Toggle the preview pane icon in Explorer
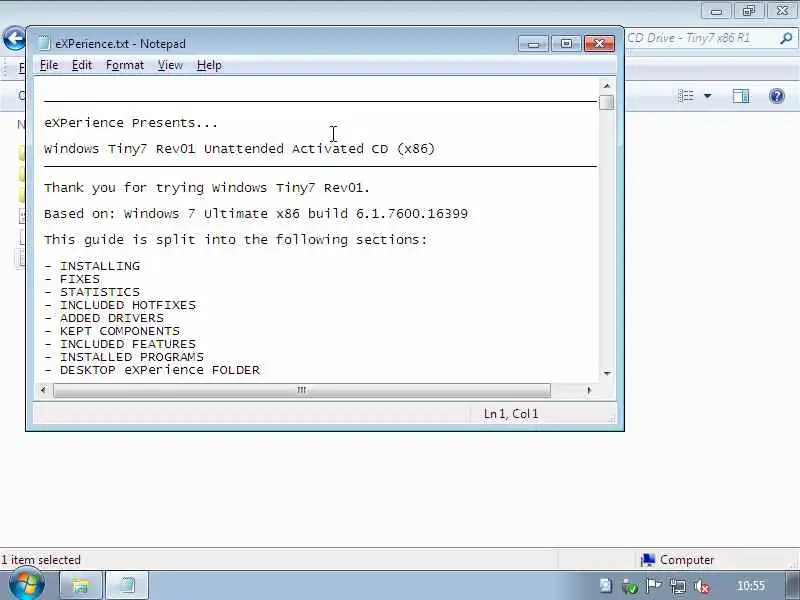Screen dimensions: 800x600 [x=741, y=96]
